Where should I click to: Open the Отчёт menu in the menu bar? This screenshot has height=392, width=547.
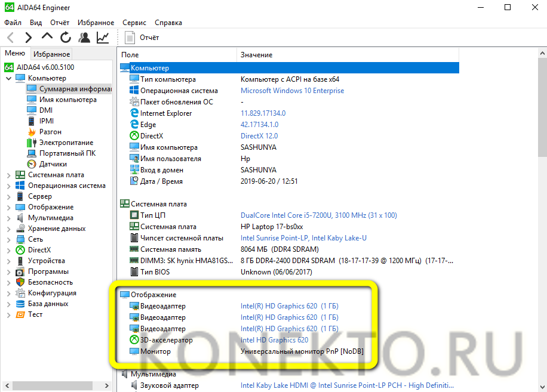tap(60, 23)
